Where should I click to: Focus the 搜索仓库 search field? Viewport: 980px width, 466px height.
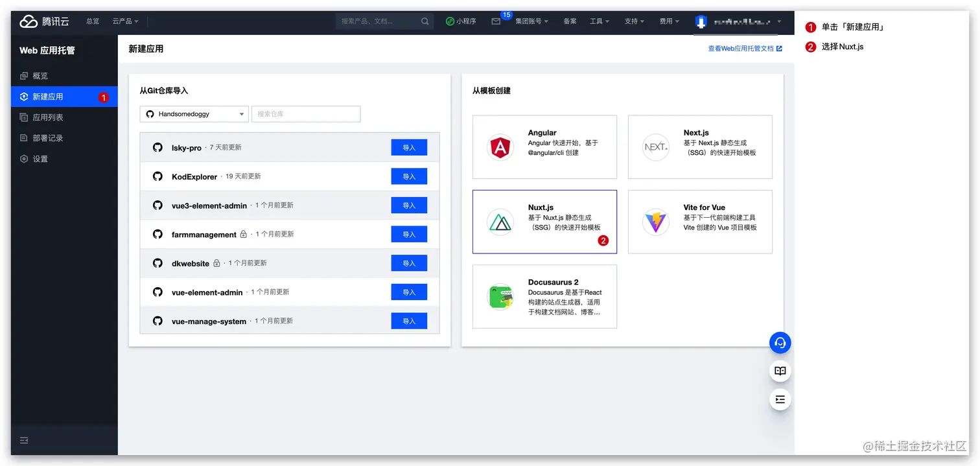point(306,114)
